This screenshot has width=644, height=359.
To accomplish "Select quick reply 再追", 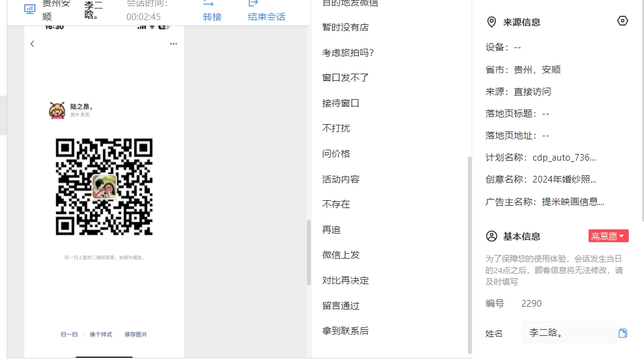I will click(331, 230).
